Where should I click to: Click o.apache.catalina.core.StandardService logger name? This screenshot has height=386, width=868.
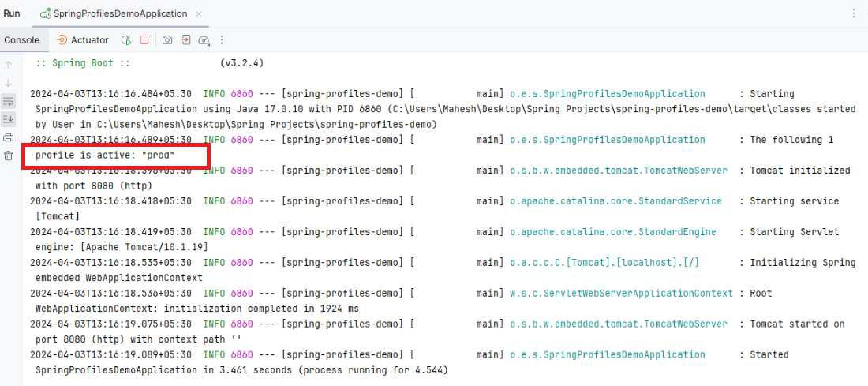click(615, 201)
